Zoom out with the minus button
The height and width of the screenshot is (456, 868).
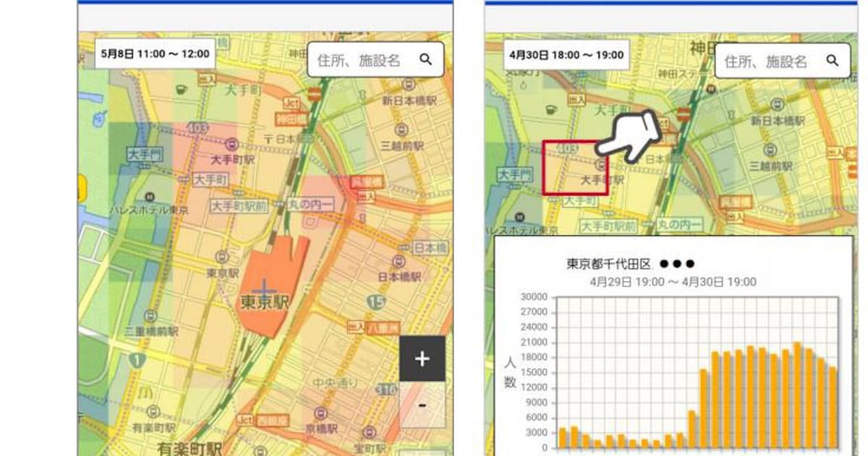click(x=422, y=405)
